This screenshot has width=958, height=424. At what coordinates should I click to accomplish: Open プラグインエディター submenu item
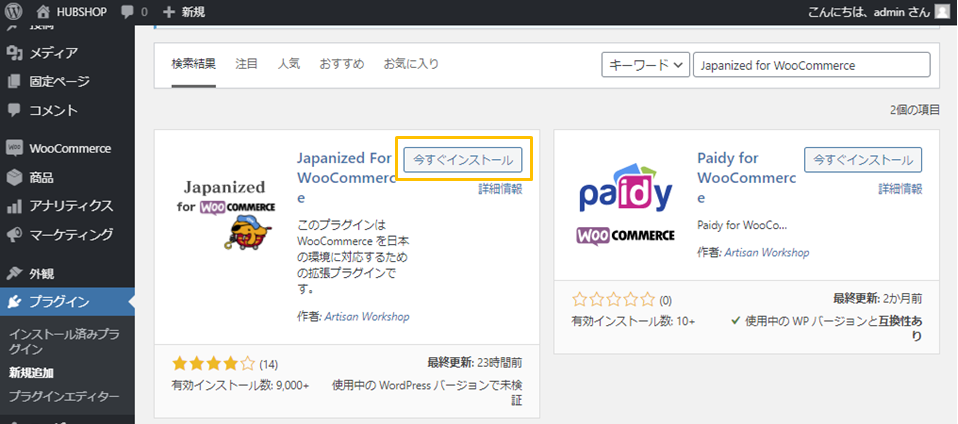coord(64,396)
